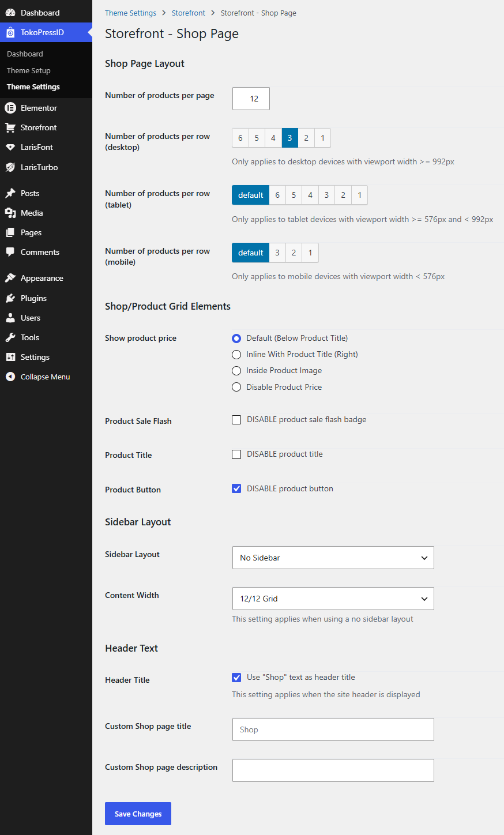Set desktop products per row to 4
Image resolution: width=504 pixels, height=835 pixels.
(273, 138)
